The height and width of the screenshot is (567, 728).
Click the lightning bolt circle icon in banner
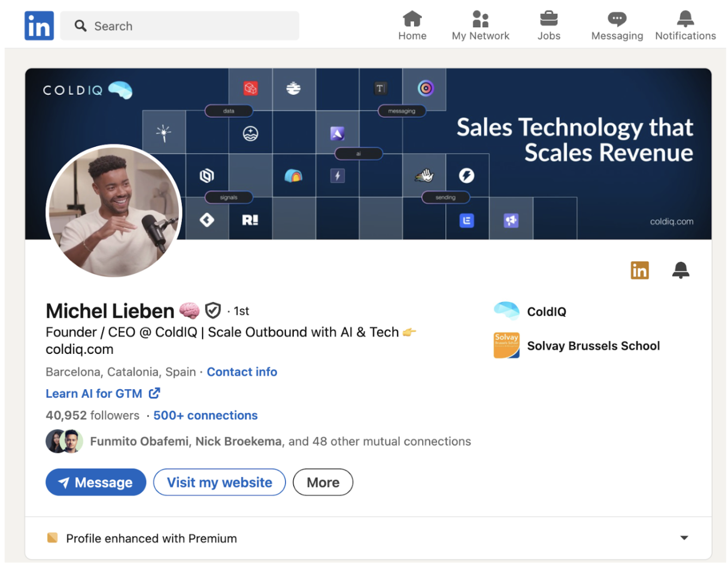tap(466, 176)
